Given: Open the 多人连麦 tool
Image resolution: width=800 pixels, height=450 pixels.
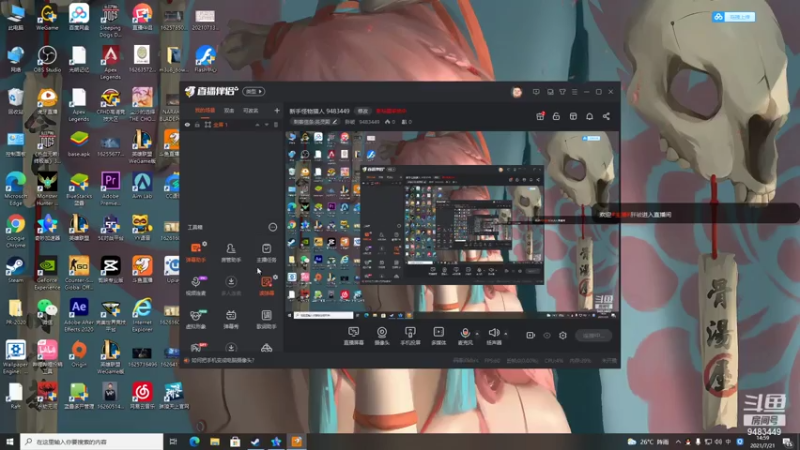Looking at the screenshot, I should pos(231,286).
